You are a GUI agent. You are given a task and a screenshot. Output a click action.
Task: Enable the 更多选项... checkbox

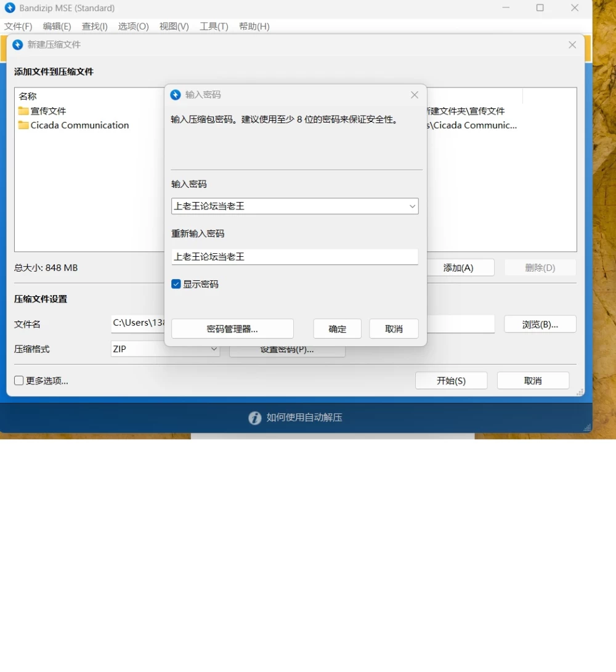click(x=19, y=381)
